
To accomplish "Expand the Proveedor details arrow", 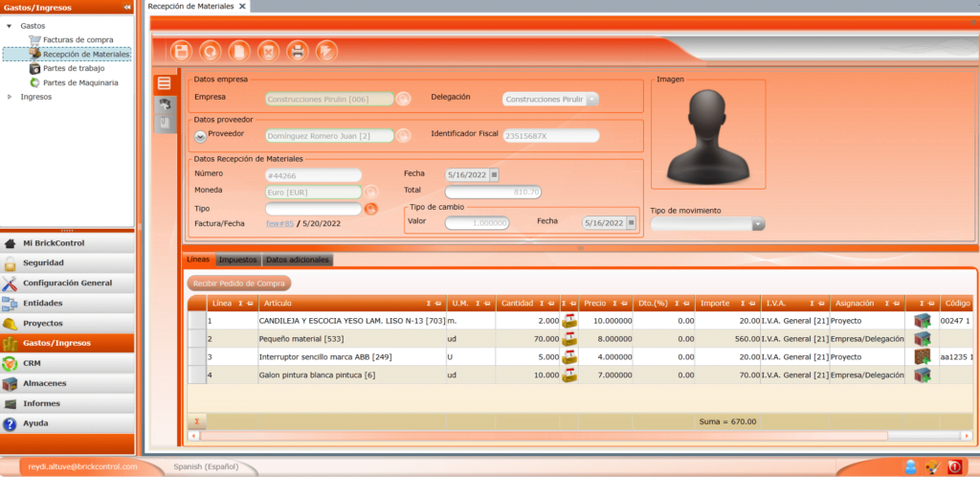I will [200, 136].
